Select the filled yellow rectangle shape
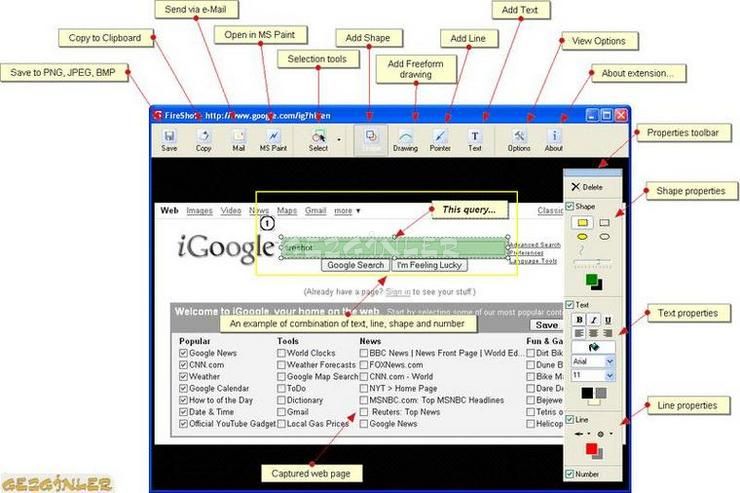This screenshot has height=493, width=740. [582, 223]
